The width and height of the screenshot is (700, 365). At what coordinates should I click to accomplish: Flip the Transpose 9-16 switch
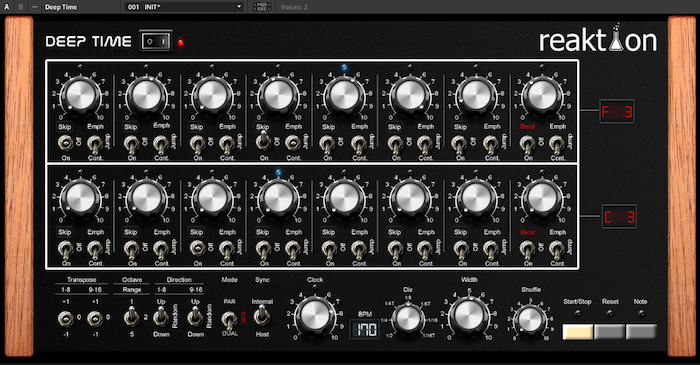(95, 319)
